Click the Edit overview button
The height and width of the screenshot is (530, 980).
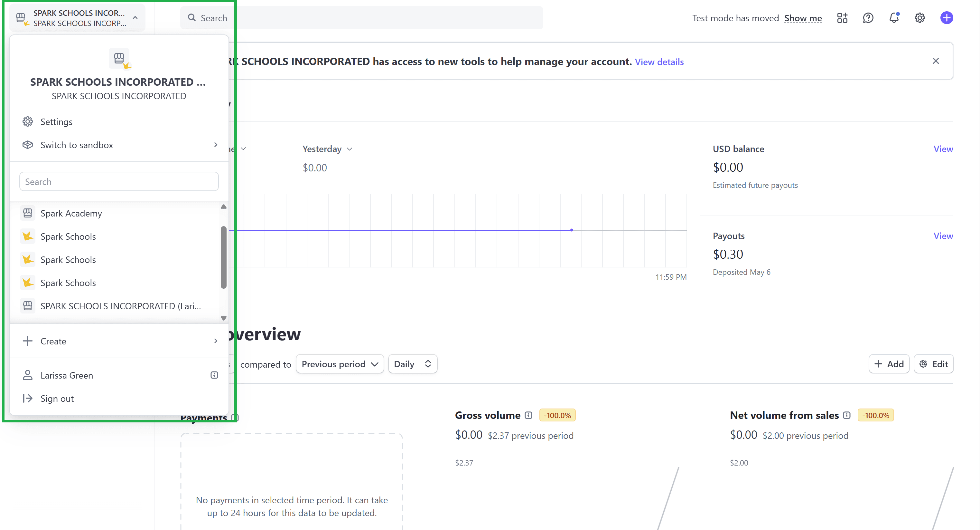[x=933, y=364]
